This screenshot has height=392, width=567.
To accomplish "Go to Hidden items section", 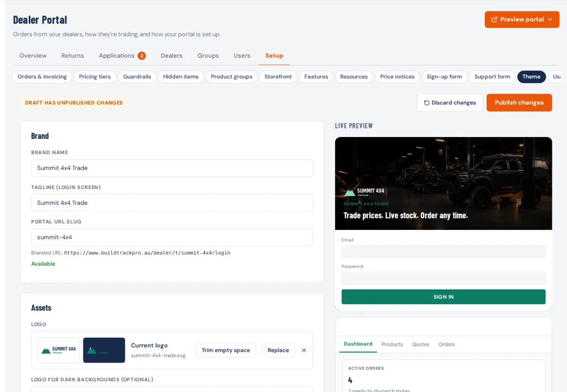I will click(180, 77).
